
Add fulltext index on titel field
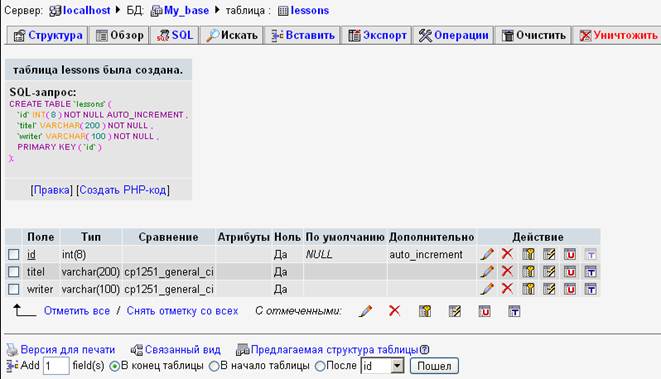tap(591, 271)
